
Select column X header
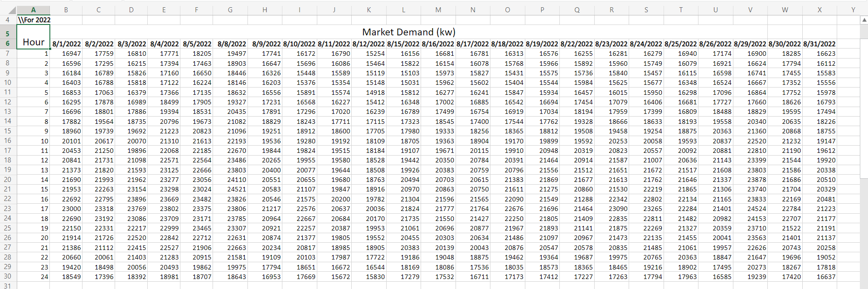[x=820, y=10]
